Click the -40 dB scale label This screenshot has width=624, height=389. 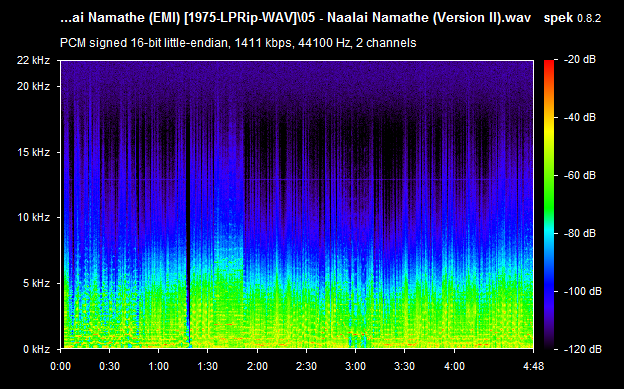click(580, 117)
